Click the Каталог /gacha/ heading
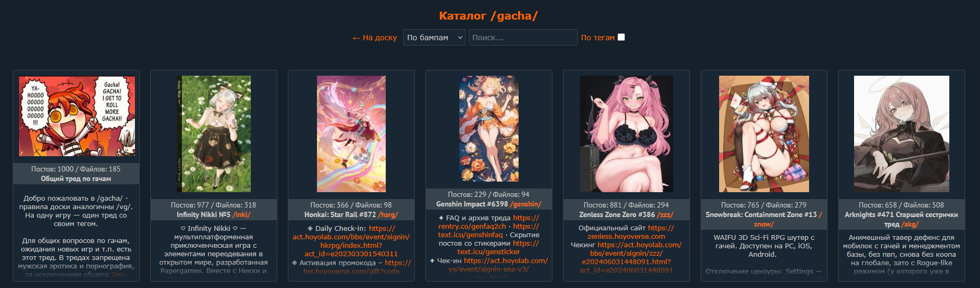The height and width of the screenshot is (288, 980). 488,16
